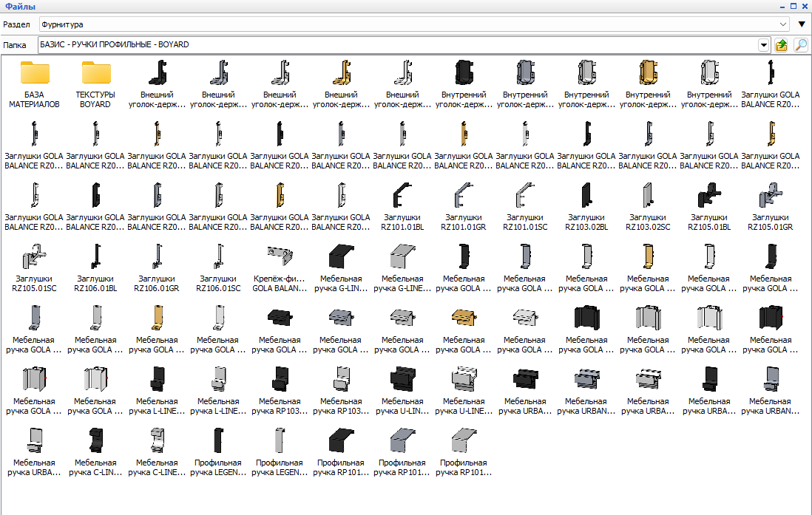Go up one folder level with the green arrow icon
Viewport: 812px width, 515px height.
781,45
